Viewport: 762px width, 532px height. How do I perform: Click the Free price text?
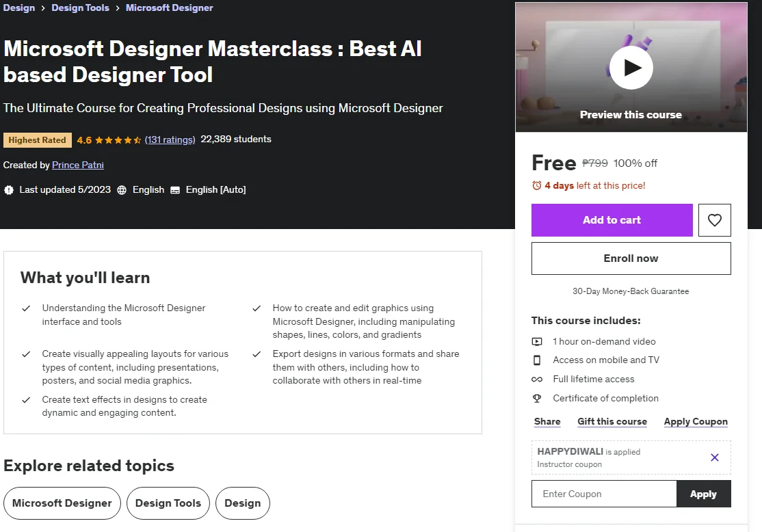[553, 163]
